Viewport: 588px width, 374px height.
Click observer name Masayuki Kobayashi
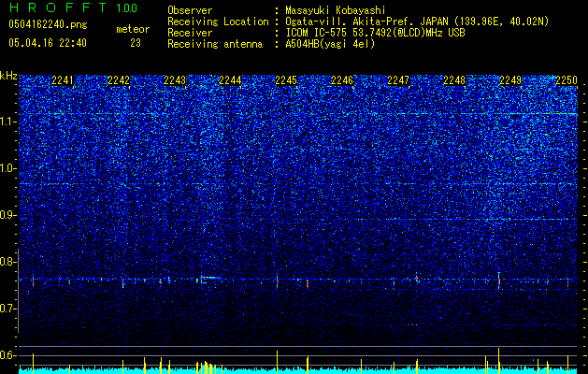tap(336, 10)
